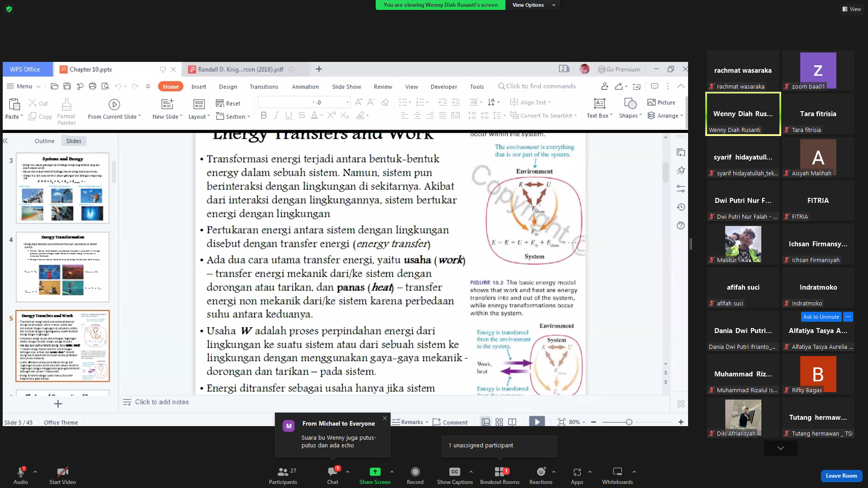Click the Fit to window zoom icon
Screen dimensions: 868x488
561,422
